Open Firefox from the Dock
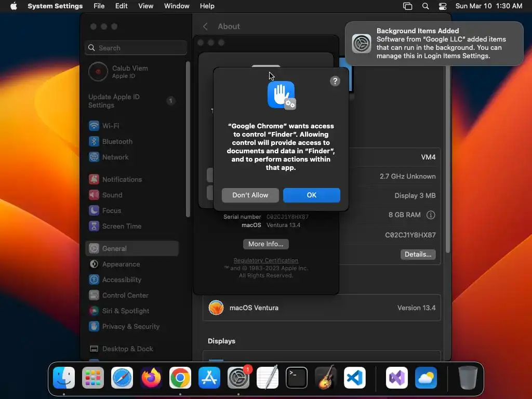The width and height of the screenshot is (532, 399). pos(151,378)
